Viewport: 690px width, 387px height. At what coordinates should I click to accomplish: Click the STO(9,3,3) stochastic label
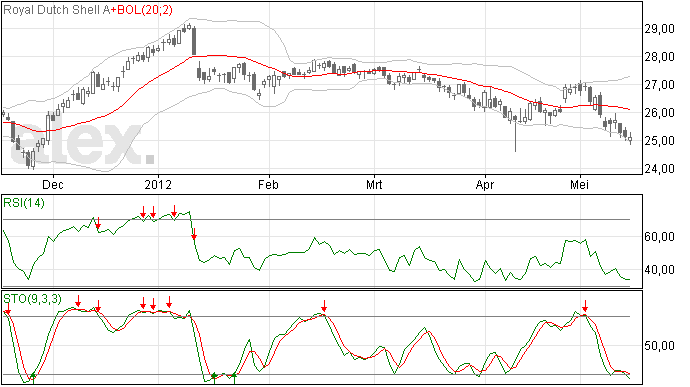point(33,299)
